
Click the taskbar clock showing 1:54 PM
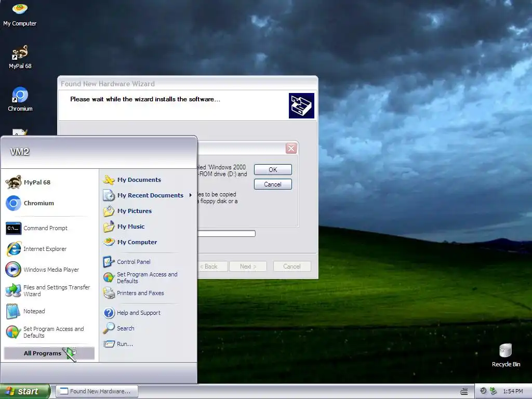point(513,391)
